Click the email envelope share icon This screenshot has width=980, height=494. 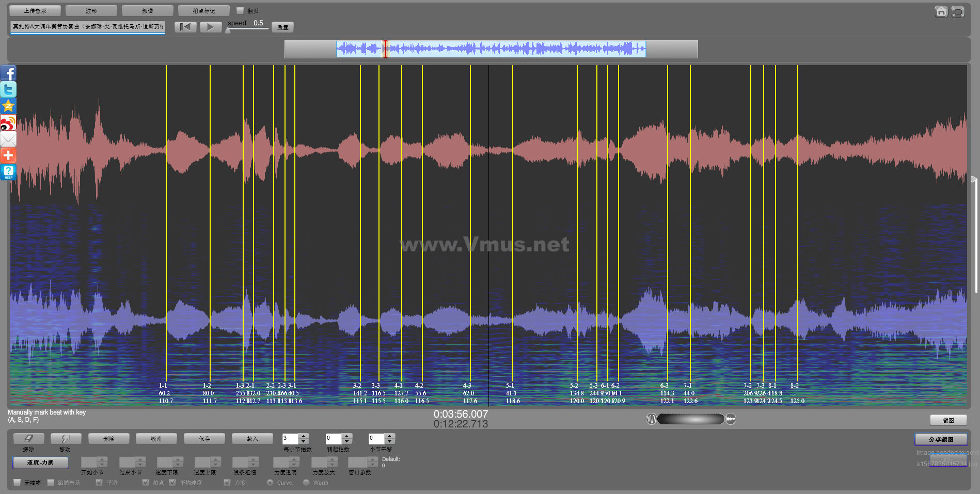(x=8, y=139)
